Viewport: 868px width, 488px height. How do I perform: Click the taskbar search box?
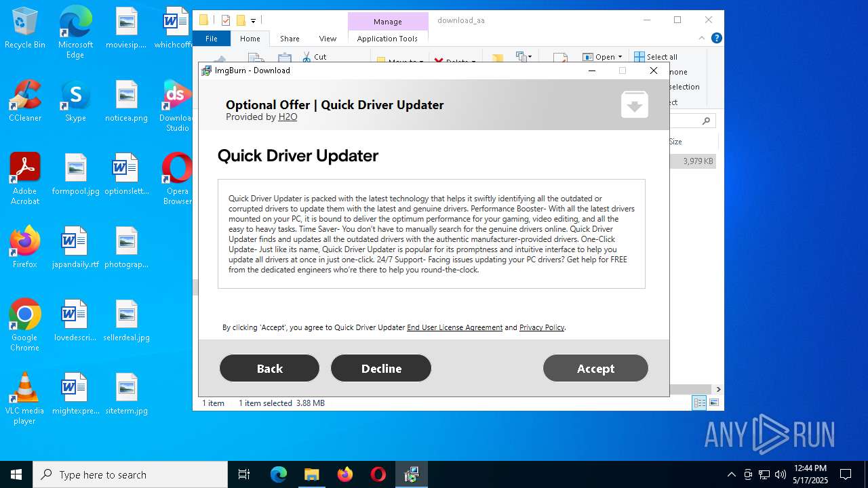pyautogui.click(x=130, y=474)
